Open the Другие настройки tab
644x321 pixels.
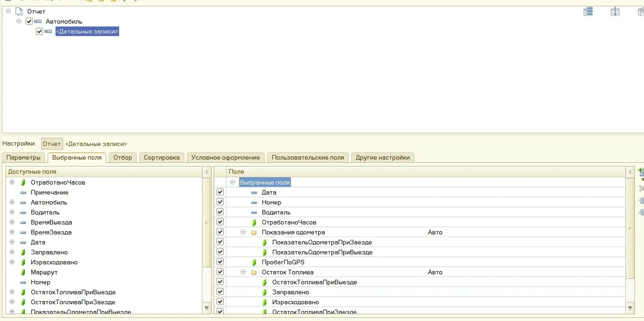(383, 158)
